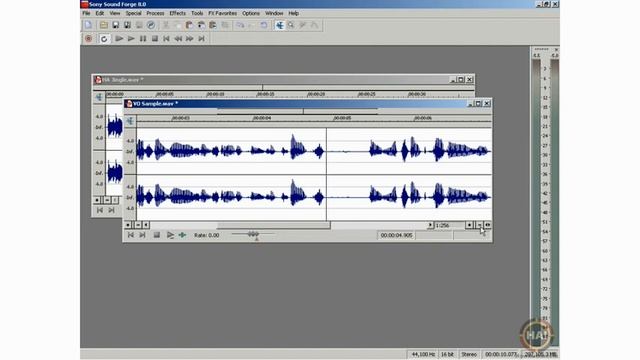This screenshot has width=640, height=360.
Task: Click horizontal scrollbar thumb in VO Sample window
Action: (274, 225)
